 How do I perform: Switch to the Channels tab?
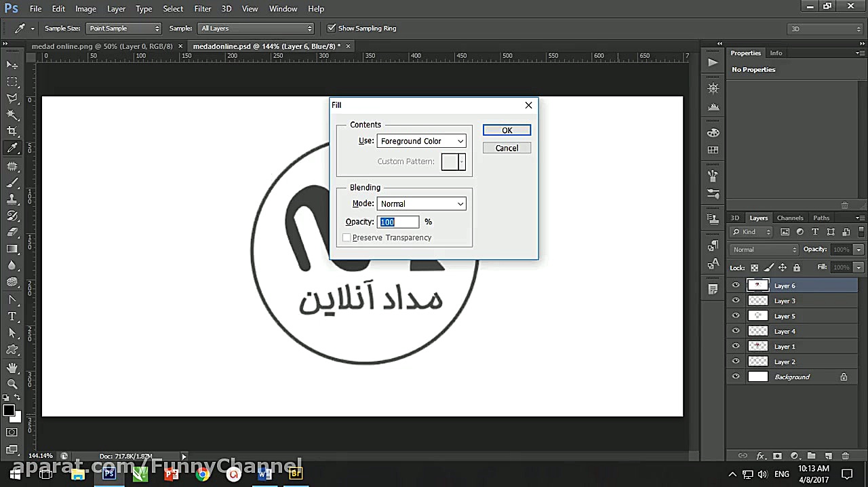789,218
